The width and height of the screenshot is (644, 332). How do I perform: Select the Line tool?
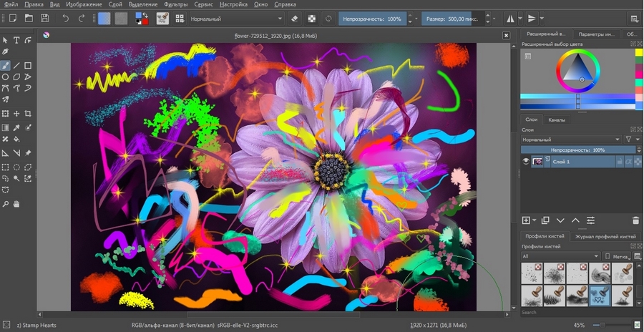pos(16,65)
